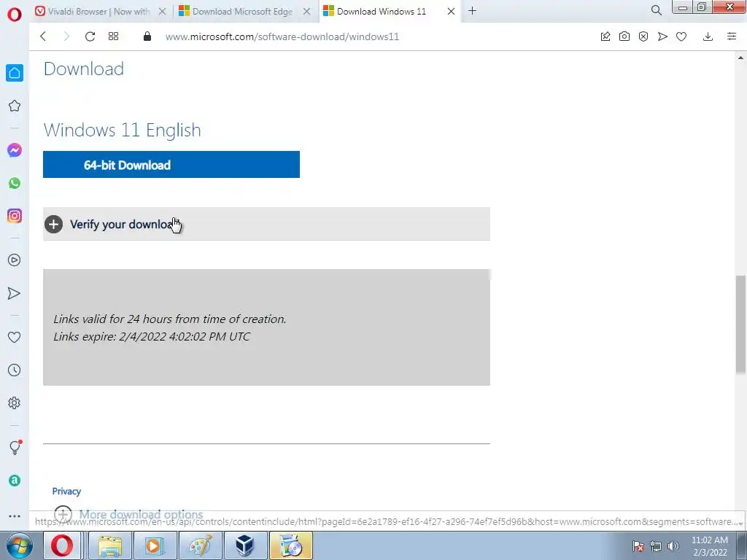The image size is (747, 560).
Task: Open the Opera main menu logo
Action: [x=15, y=15]
